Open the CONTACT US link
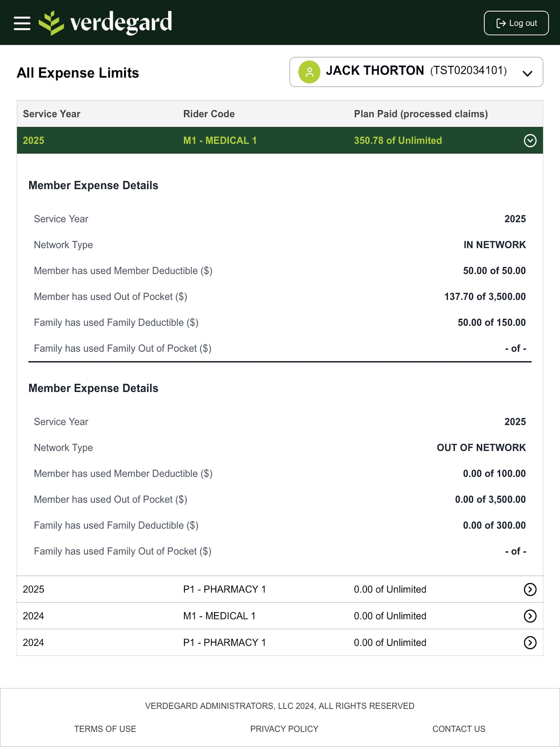This screenshot has width=560, height=747. click(x=459, y=729)
